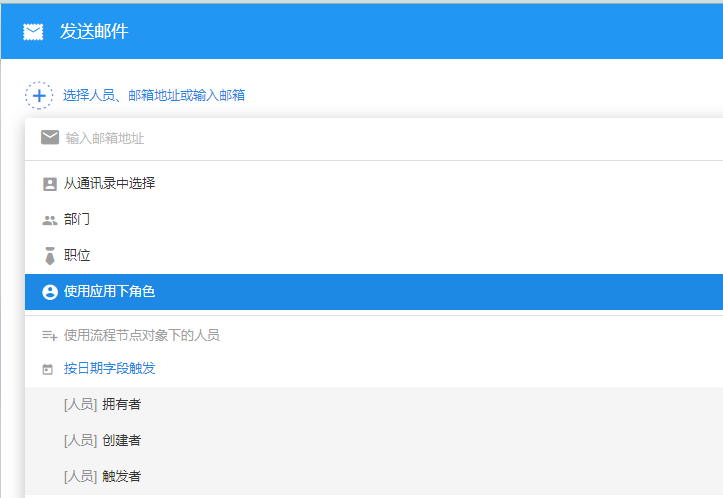The height and width of the screenshot is (498, 723).
Task: Select 从通讯录中选择 menu option
Action: coord(374,184)
